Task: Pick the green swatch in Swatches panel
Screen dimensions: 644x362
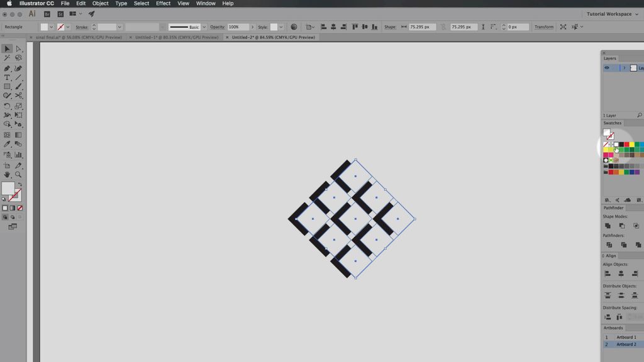Action: 636,144
